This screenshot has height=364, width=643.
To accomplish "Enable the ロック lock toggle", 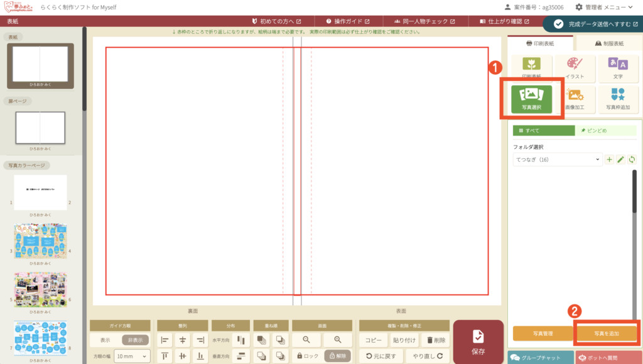I will pyautogui.click(x=307, y=356).
